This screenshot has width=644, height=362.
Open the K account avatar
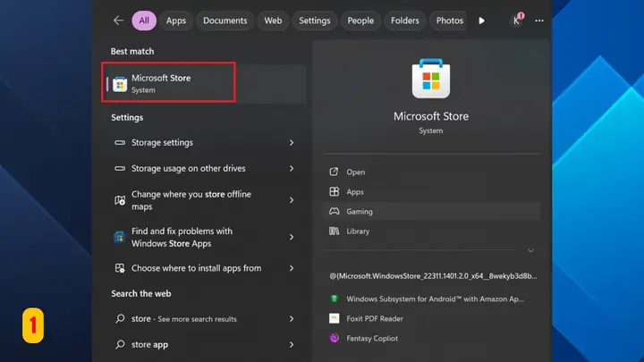click(x=517, y=21)
